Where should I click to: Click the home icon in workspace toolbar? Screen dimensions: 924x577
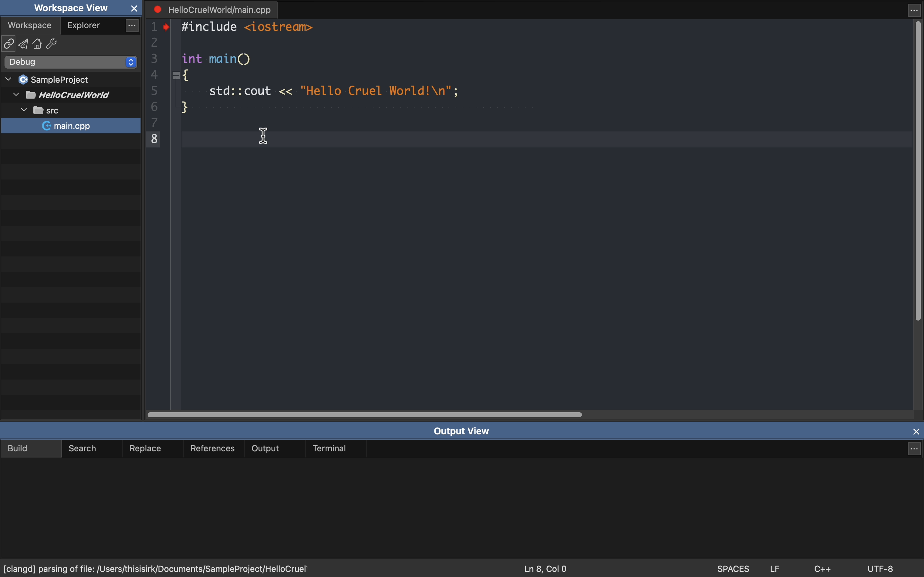pyautogui.click(x=38, y=44)
